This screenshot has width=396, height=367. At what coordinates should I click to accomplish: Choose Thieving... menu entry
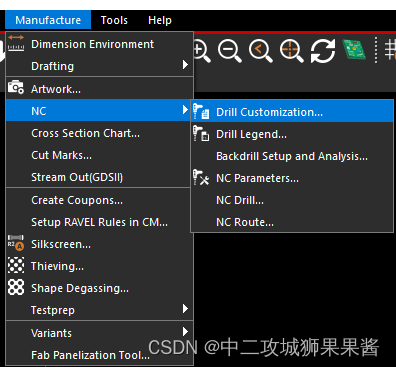(x=99, y=266)
